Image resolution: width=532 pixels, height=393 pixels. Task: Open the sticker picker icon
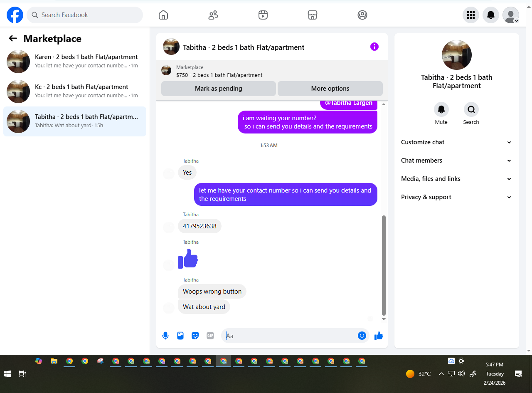tap(195, 336)
